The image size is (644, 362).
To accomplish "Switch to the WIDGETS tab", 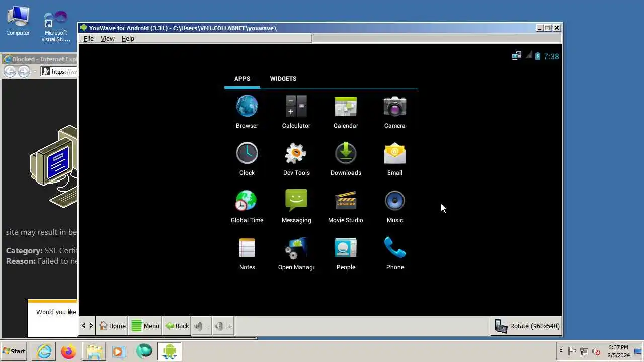I will pos(283,79).
